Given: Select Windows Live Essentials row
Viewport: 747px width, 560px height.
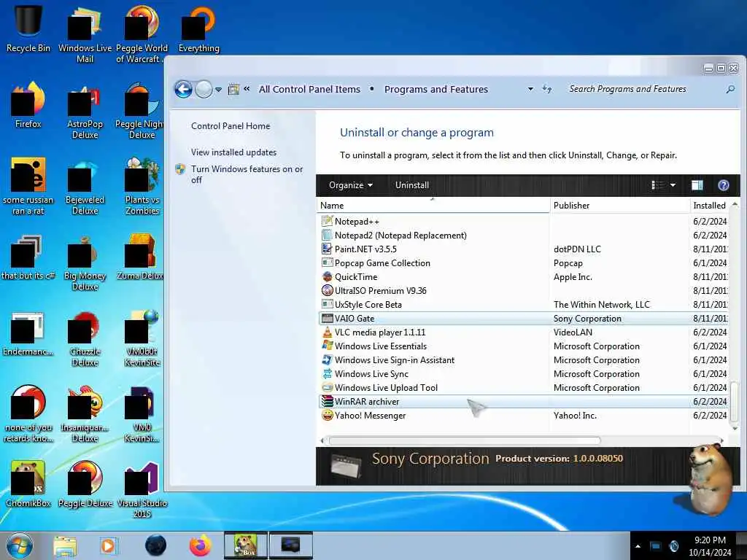Looking at the screenshot, I should click(x=523, y=346).
